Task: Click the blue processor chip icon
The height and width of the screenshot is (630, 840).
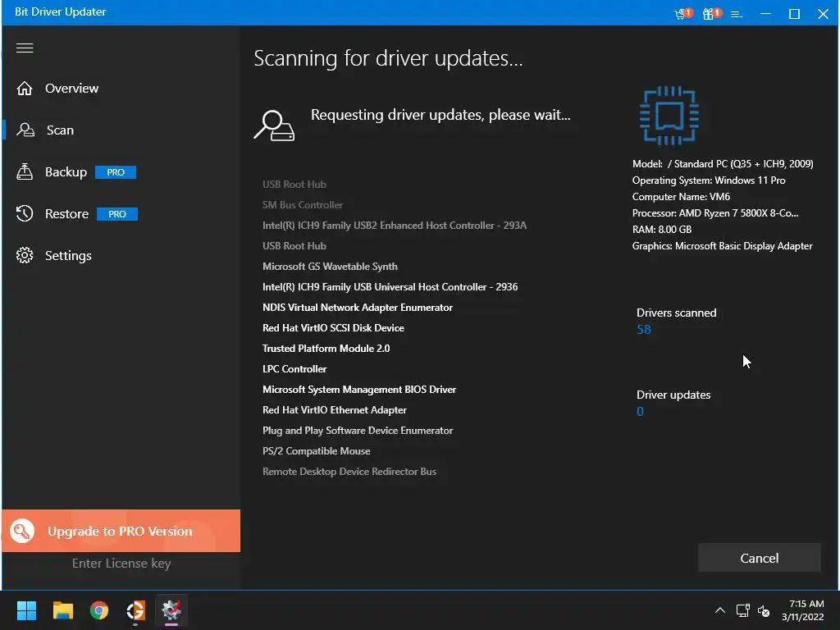Action: [x=669, y=116]
